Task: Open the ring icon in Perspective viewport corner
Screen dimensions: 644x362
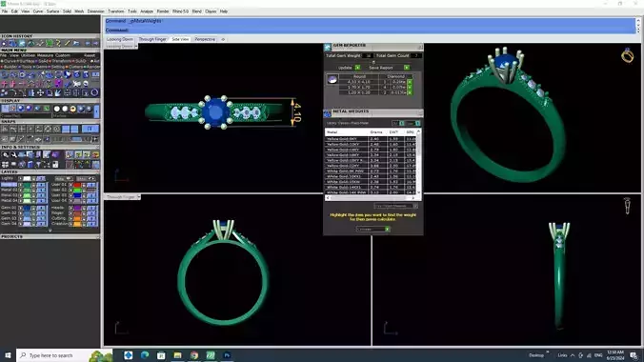Action: (627, 55)
